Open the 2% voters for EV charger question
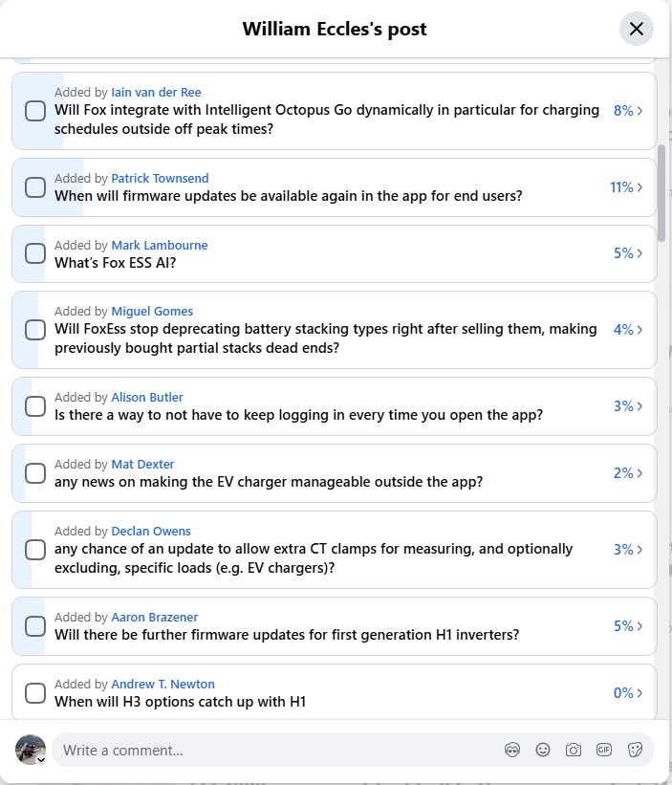This screenshot has width=672, height=785. click(628, 473)
